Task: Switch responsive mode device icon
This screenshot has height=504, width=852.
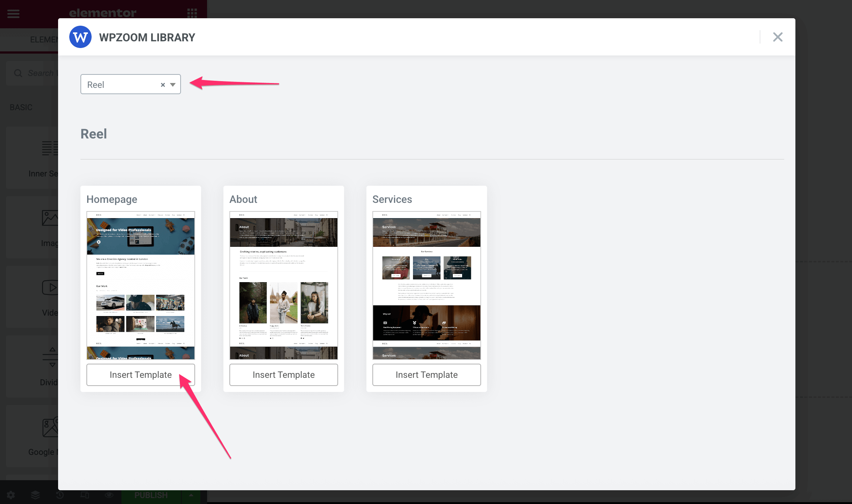Action: coord(85,495)
